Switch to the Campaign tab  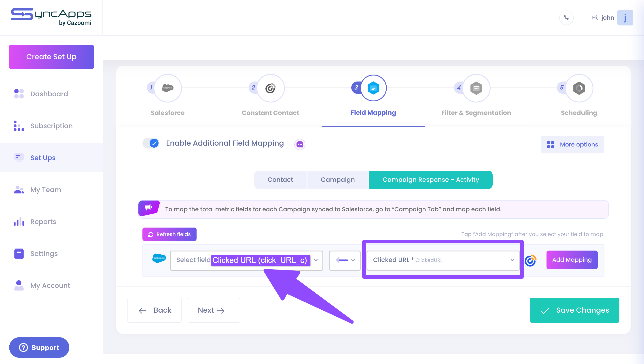click(338, 180)
